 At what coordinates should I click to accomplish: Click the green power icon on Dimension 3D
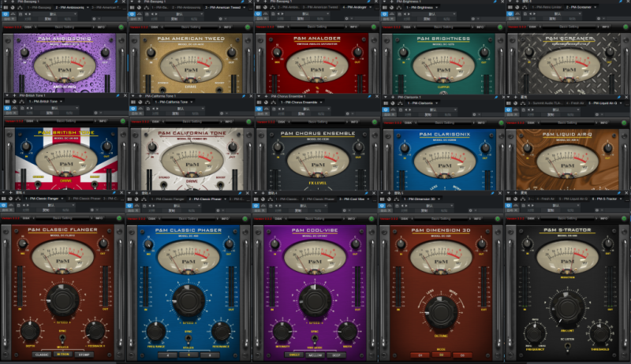click(x=499, y=218)
